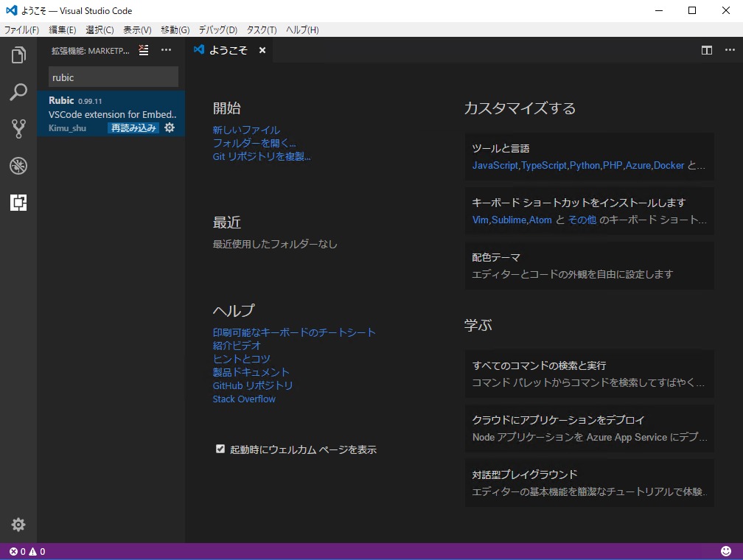Image resolution: width=743 pixels, height=560 pixels.
Task: Click the feedback smiley icon
Action: (726, 551)
